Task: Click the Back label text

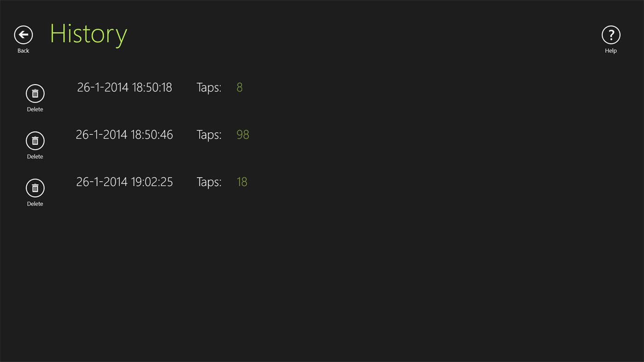Action: pyautogui.click(x=23, y=51)
